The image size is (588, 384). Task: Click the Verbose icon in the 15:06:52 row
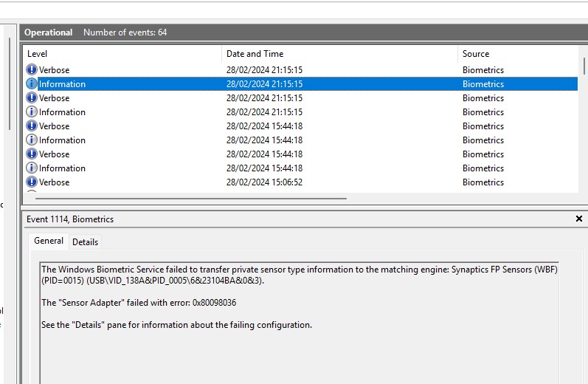[x=32, y=182]
